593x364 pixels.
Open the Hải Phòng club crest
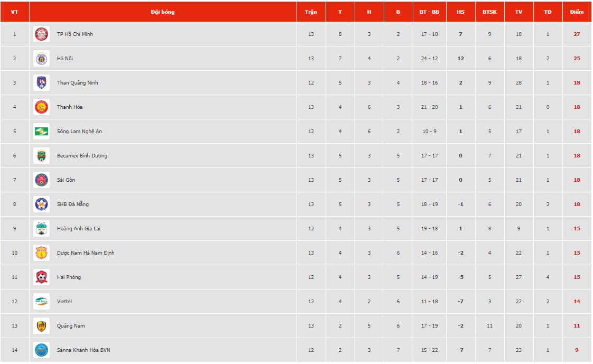[41, 277]
